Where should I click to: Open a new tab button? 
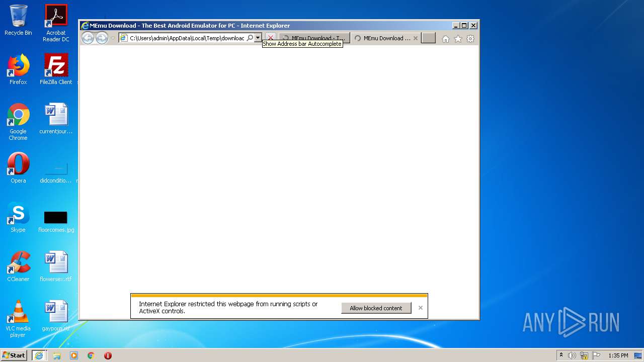coord(428,38)
